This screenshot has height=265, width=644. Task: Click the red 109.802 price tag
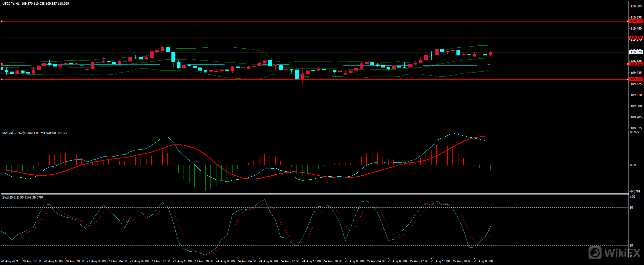pos(636,64)
